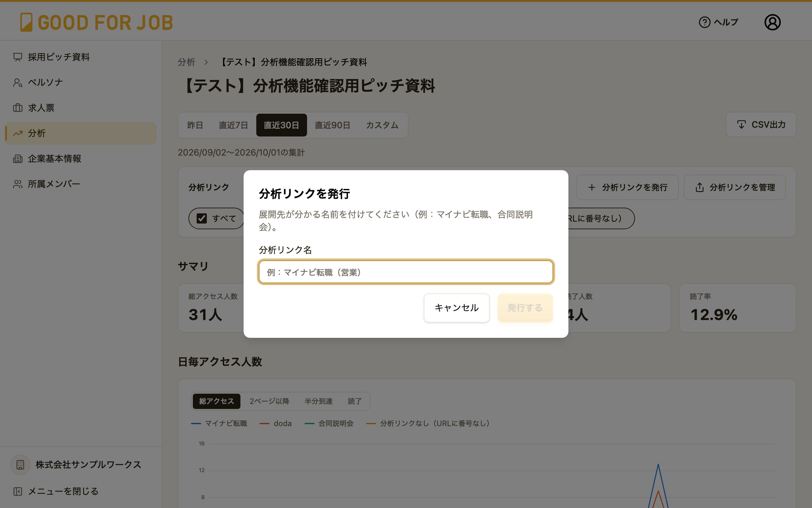Click the company avatar icon for 株式会社サンプルワークス
This screenshot has width=812, height=508.
click(20, 465)
